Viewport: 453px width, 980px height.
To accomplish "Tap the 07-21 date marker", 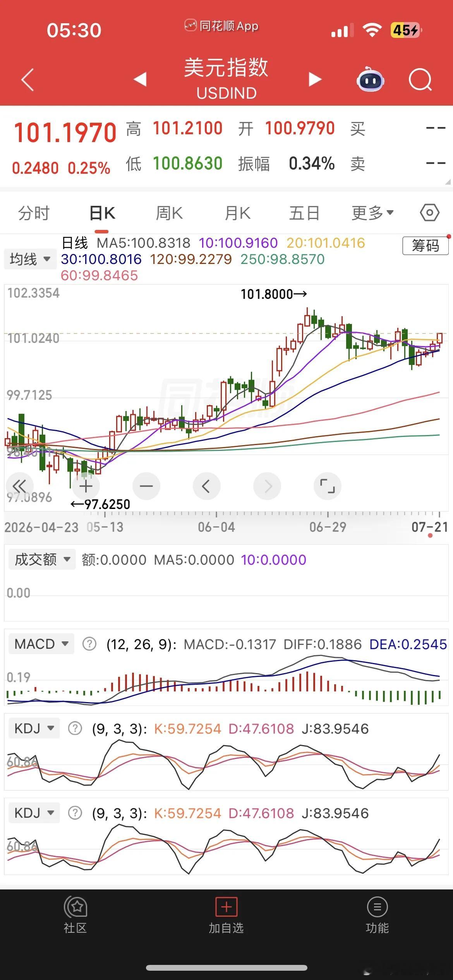I will (x=430, y=527).
